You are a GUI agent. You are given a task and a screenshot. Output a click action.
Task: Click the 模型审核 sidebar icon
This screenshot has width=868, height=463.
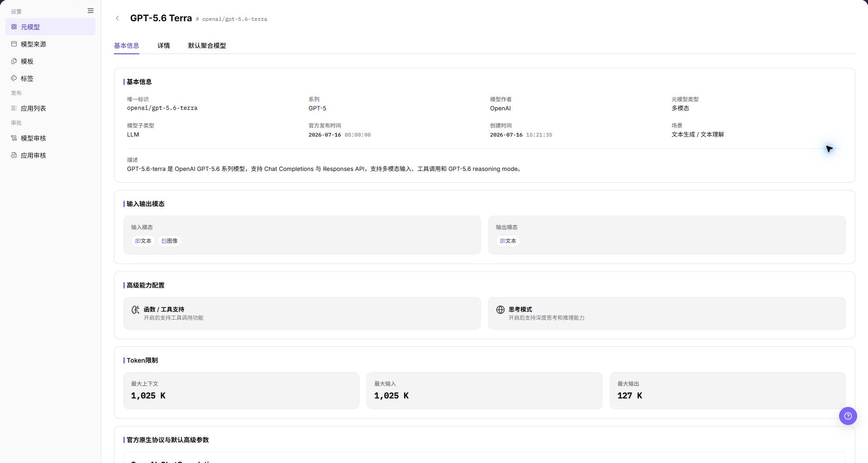pyautogui.click(x=14, y=138)
